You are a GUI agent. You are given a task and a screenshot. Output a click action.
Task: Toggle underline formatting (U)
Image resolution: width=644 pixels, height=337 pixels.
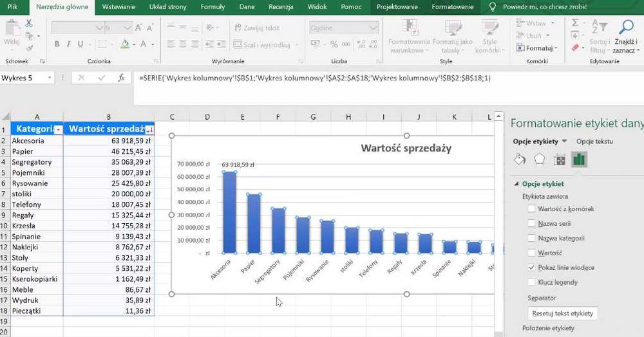[x=80, y=44]
